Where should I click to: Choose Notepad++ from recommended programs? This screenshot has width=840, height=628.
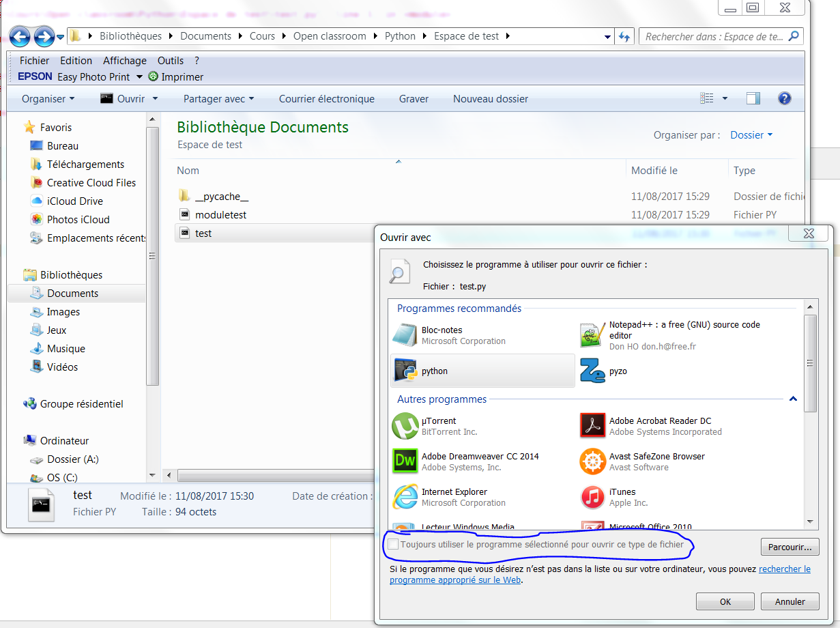pos(592,335)
